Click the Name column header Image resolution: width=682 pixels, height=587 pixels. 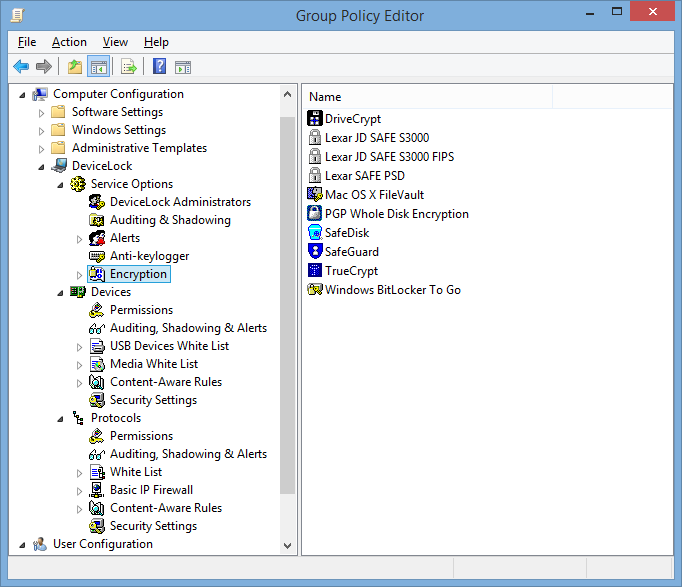click(428, 97)
